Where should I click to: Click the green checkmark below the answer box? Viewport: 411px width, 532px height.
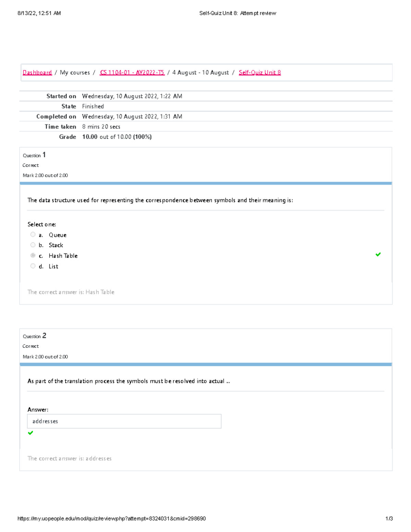pyautogui.click(x=30, y=433)
